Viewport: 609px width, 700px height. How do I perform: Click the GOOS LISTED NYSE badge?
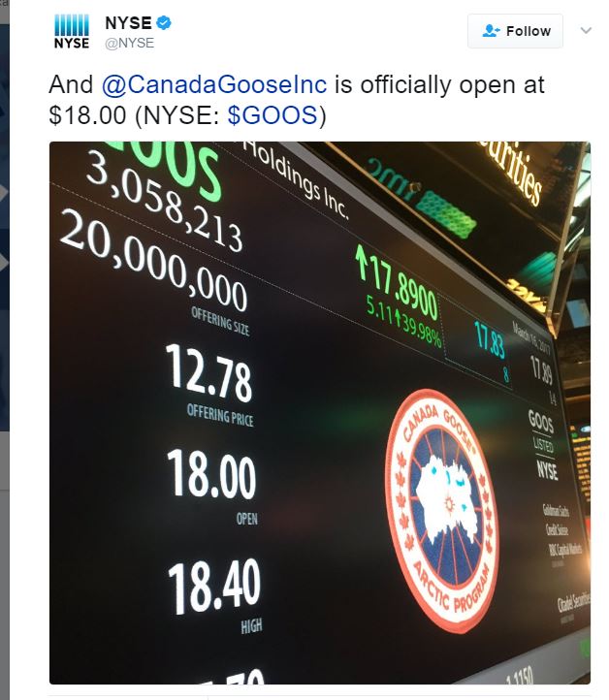tap(543, 444)
